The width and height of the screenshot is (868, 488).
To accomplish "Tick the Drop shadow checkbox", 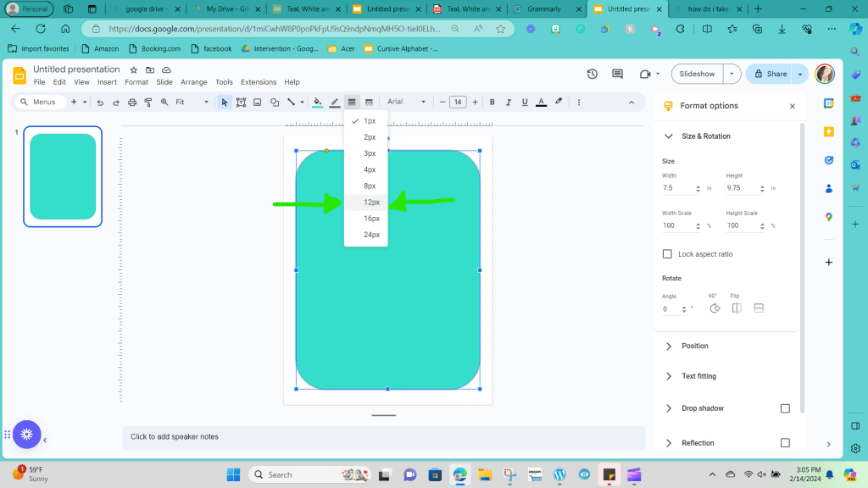I will [785, 408].
